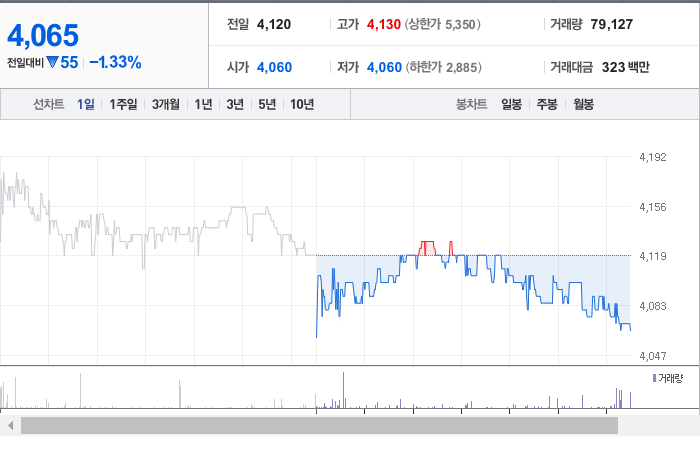Click the lower limit text 하한가 2,885

pos(444,67)
